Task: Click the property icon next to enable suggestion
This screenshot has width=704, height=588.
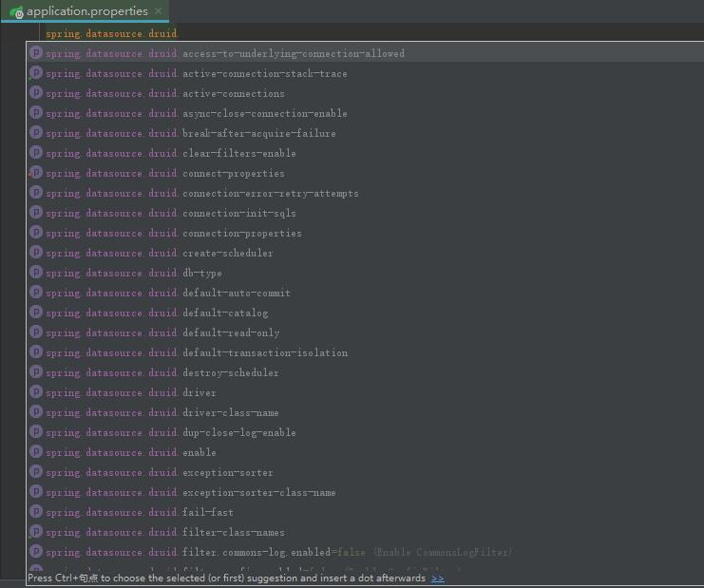Action: coord(36,452)
